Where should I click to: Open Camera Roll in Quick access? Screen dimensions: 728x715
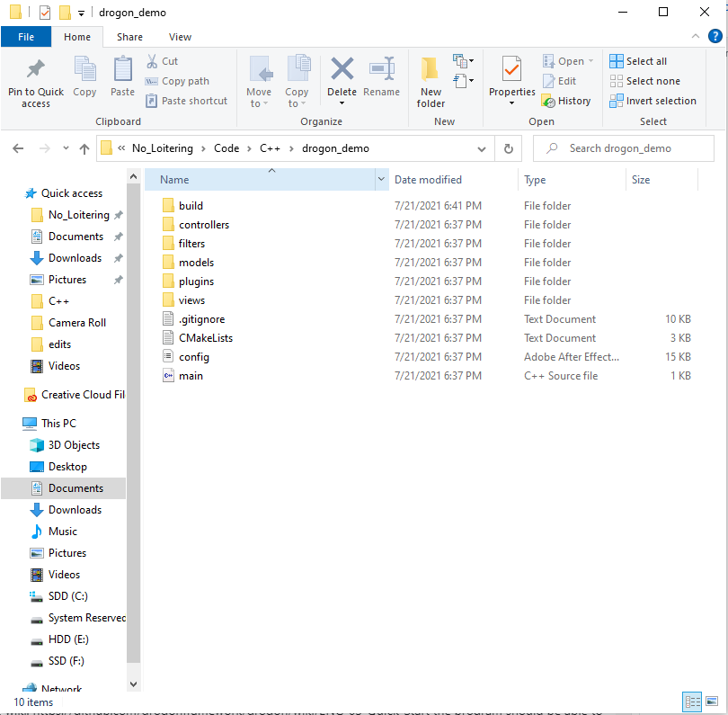pyautogui.click(x=68, y=323)
